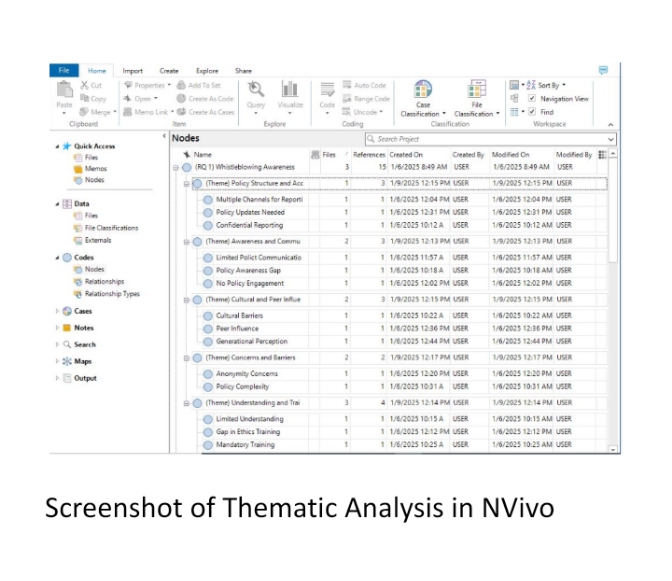Click the File Classification icon

[x=477, y=90]
